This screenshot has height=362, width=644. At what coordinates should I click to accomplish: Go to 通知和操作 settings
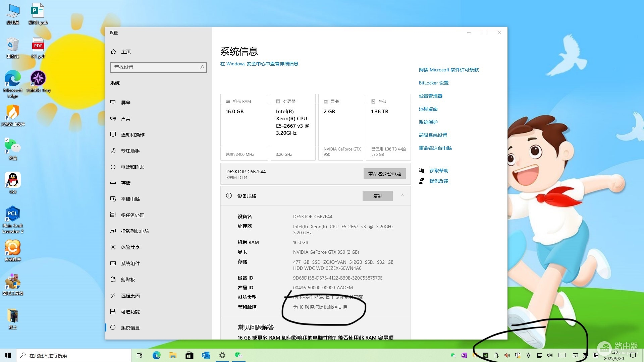click(159, 134)
